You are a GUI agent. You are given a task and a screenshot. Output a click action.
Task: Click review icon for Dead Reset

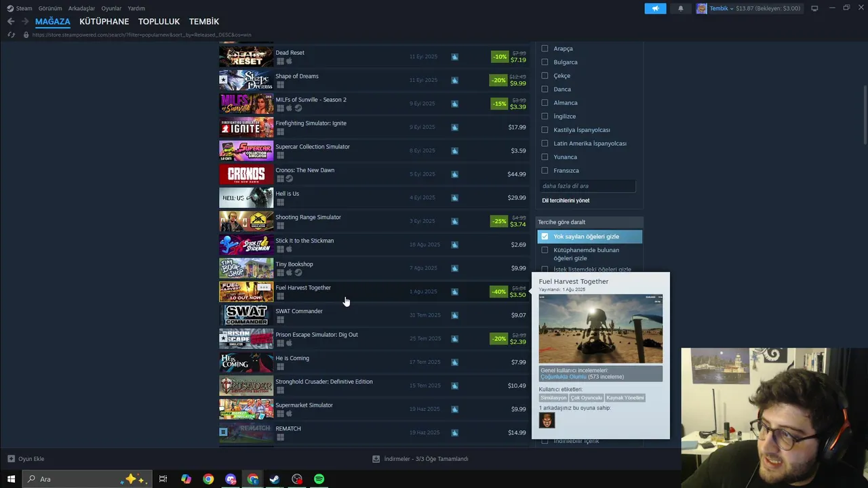coord(454,57)
